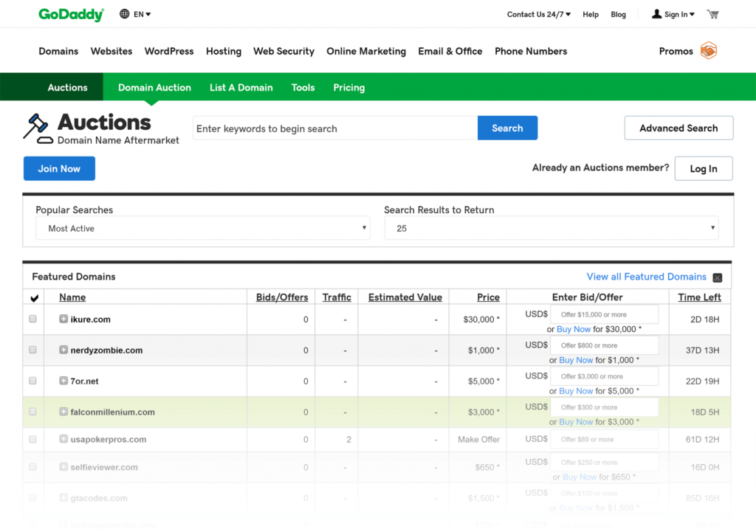The height and width of the screenshot is (532, 756).
Task: Click the Log In button
Action: click(x=704, y=168)
